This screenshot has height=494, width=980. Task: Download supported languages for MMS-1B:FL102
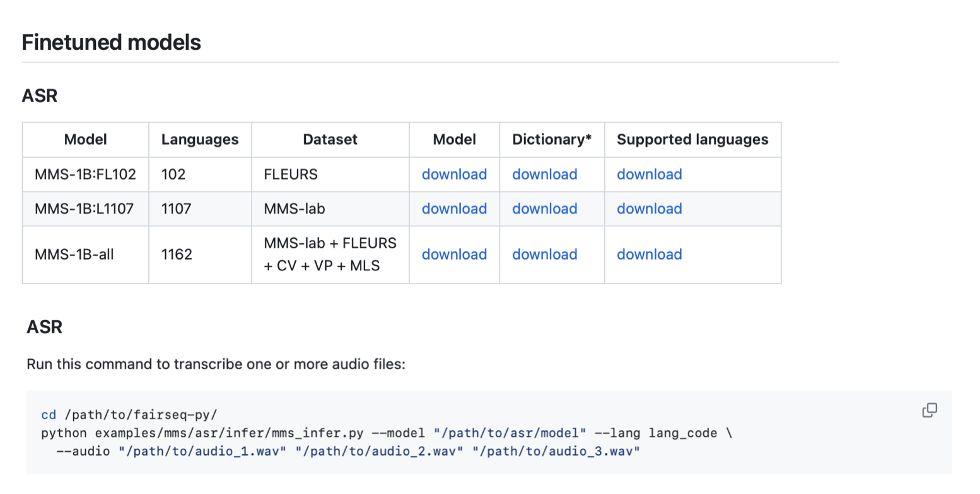click(649, 175)
